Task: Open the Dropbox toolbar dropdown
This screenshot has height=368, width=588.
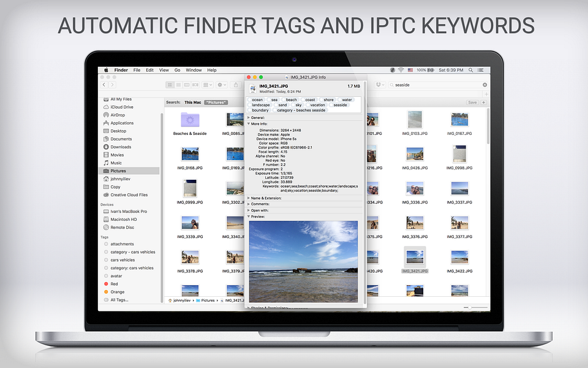Action: [x=380, y=85]
